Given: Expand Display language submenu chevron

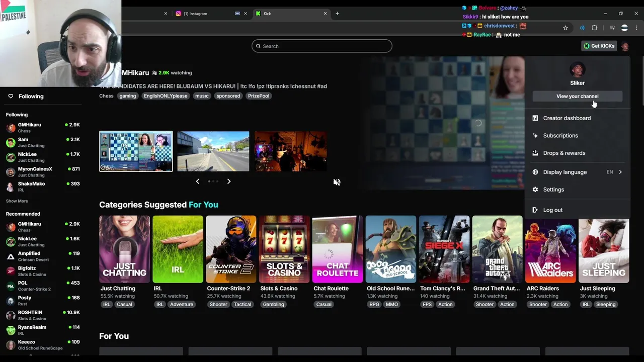Looking at the screenshot, I should pos(620,172).
